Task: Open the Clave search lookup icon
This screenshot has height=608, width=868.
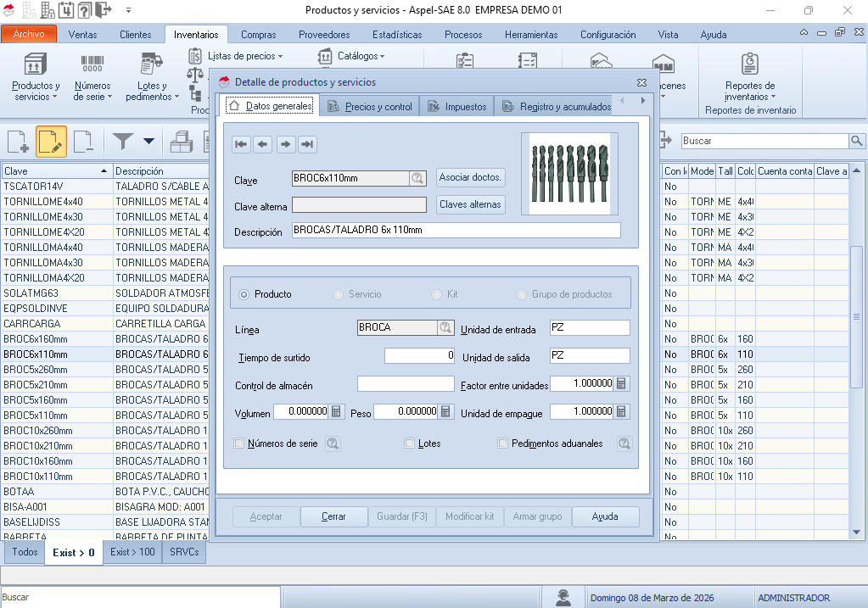Action: (417, 179)
